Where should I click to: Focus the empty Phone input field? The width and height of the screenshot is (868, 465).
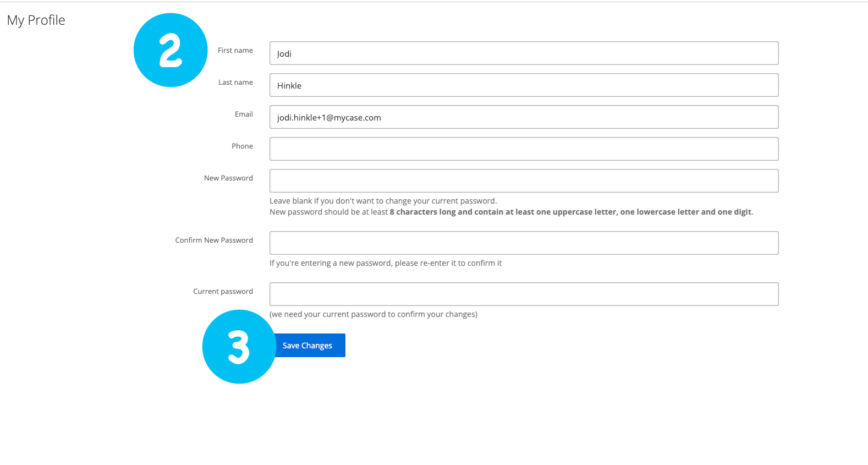pos(524,149)
